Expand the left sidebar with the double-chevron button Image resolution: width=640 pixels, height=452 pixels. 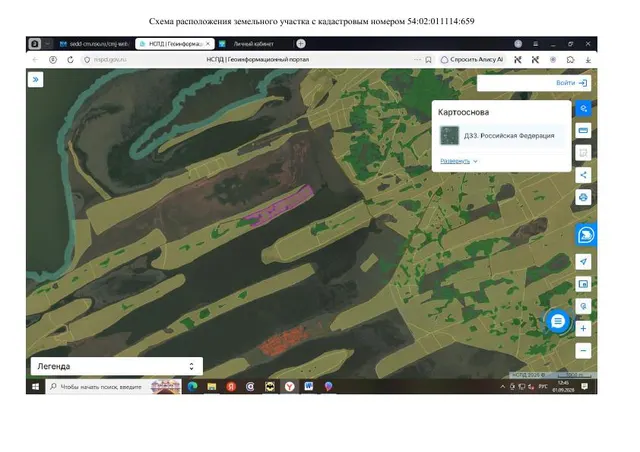(x=36, y=79)
